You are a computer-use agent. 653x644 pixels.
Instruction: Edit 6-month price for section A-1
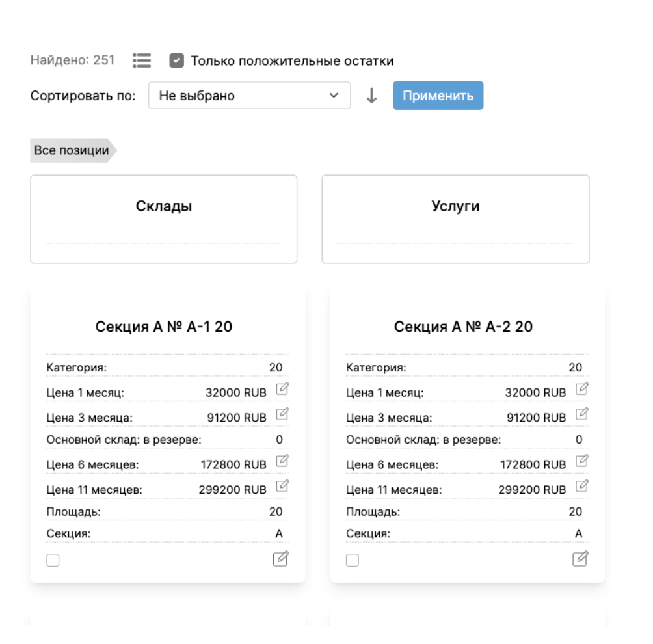(x=282, y=461)
